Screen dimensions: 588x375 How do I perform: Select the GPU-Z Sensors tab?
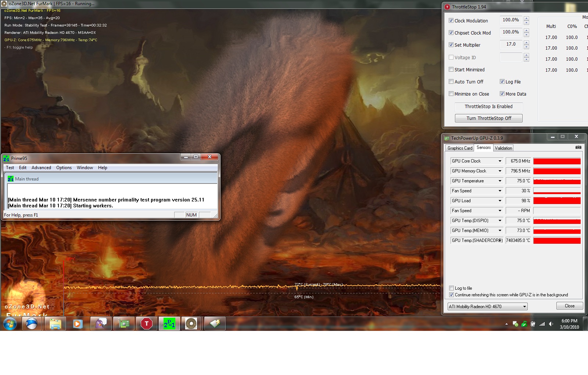484,148
